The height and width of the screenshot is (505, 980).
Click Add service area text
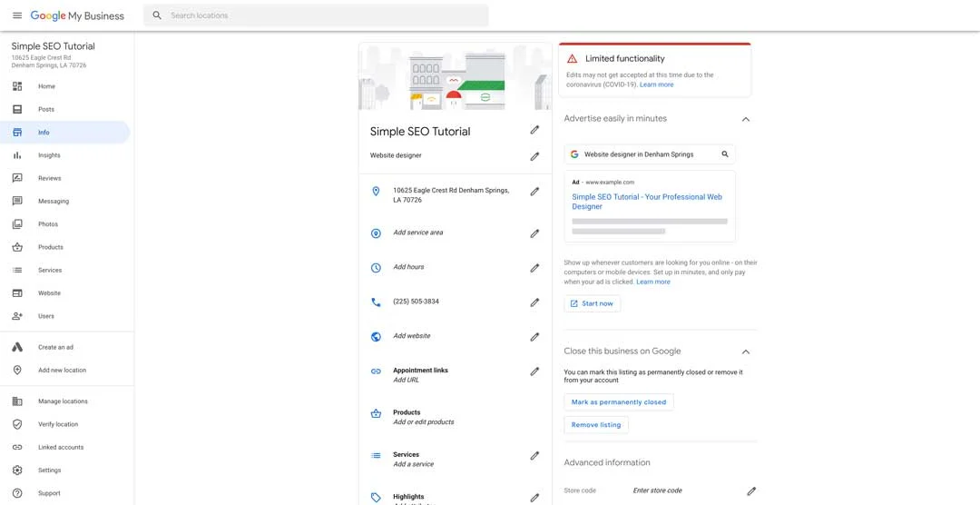click(417, 233)
